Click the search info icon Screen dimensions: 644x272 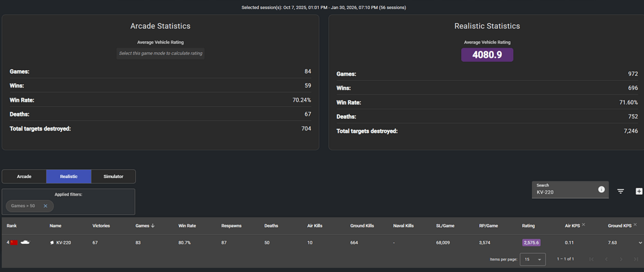click(601, 190)
